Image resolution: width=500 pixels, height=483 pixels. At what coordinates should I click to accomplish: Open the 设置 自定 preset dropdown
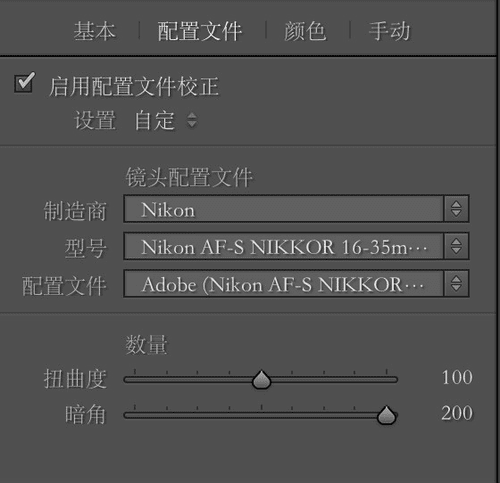coord(166,120)
